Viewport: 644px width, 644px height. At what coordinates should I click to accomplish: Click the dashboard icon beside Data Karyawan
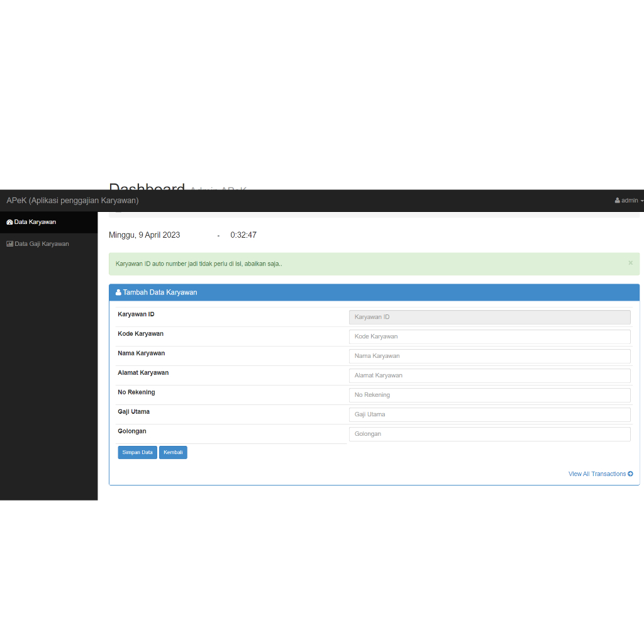pyautogui.click(x=9, y=222)
